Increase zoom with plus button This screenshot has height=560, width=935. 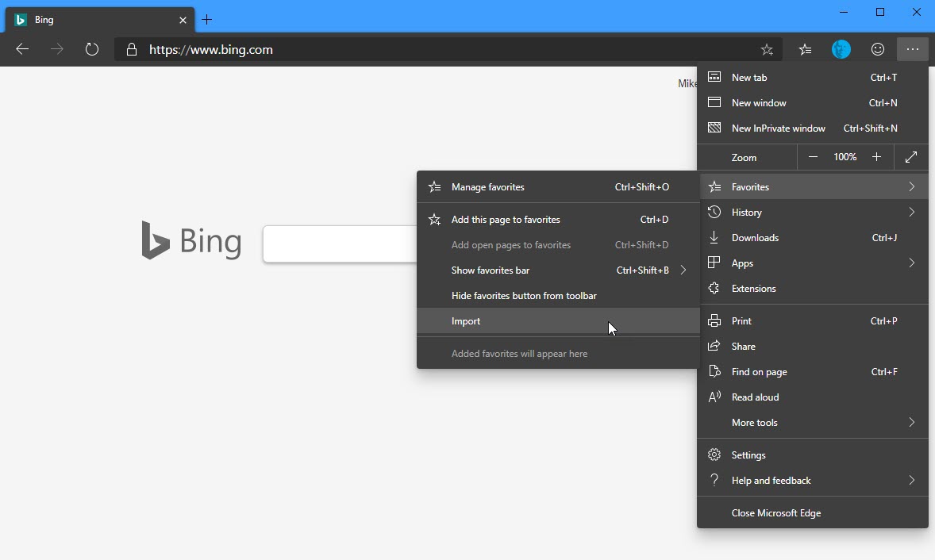click(876, 157)
